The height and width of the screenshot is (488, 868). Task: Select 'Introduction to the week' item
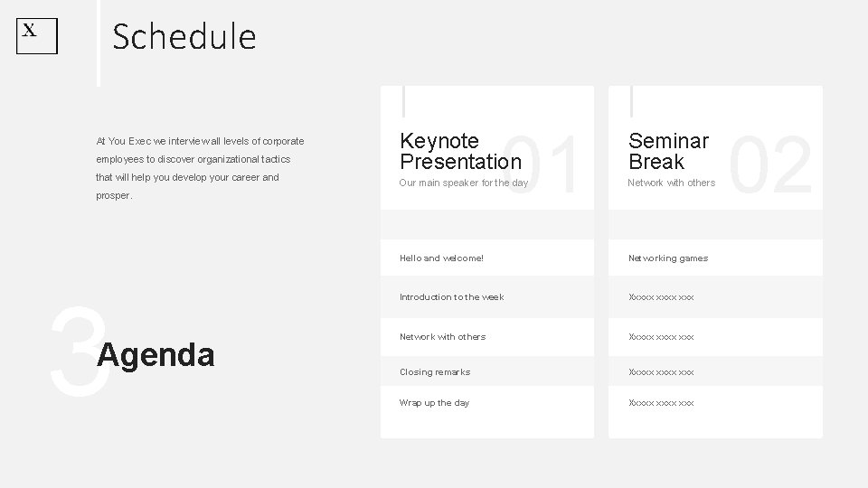coord(451,297)
